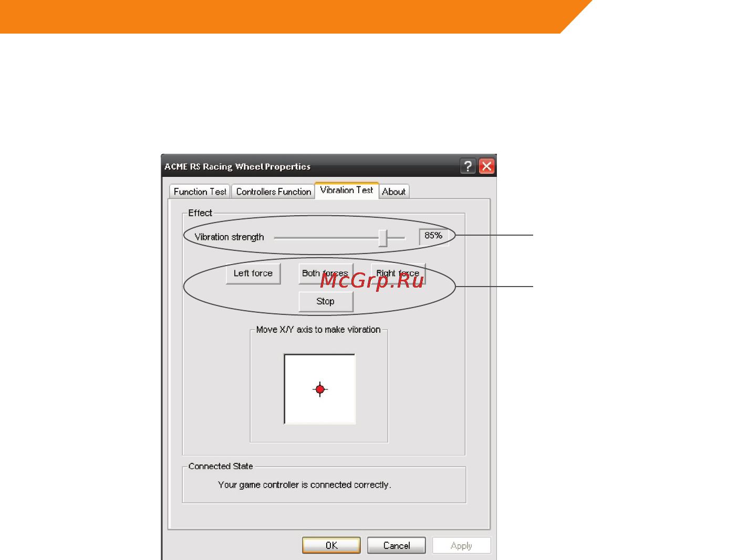Trigger the Right force button
Image resolution: width=738 pixels, height=560 pixels.
click(398, 273)
